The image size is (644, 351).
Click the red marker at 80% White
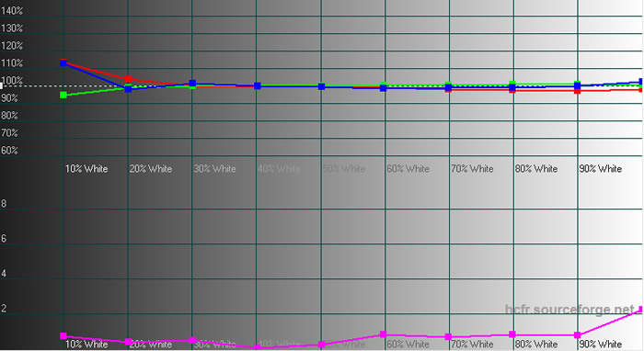tap(512, 91)
